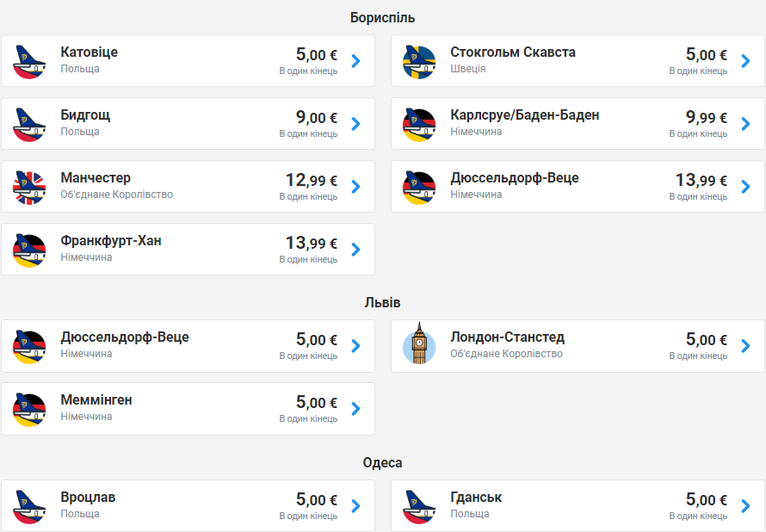This screenshot has height=532, width=766.
Task: Click the Stockholm Skavsta Swedish flag plane icon
Action: [x=419, y=61]
